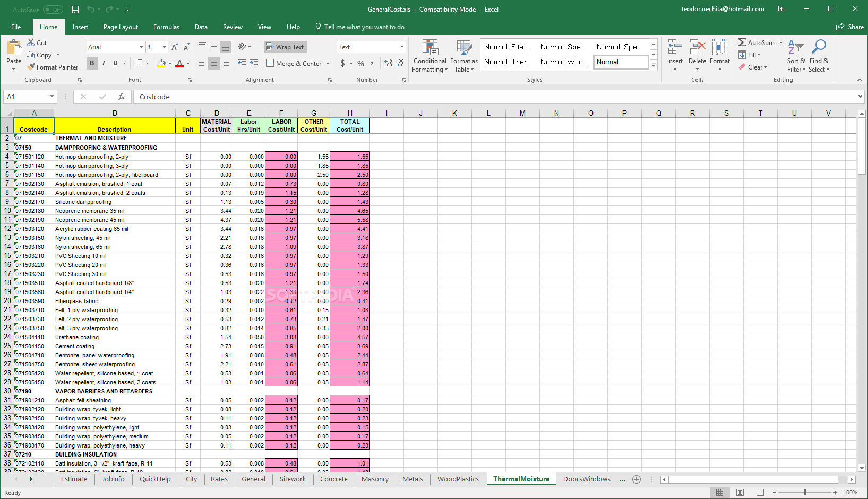Viewport: 868px width, 499px height.
Task: Toggle Middle Align
Action: tap(213, 47)
